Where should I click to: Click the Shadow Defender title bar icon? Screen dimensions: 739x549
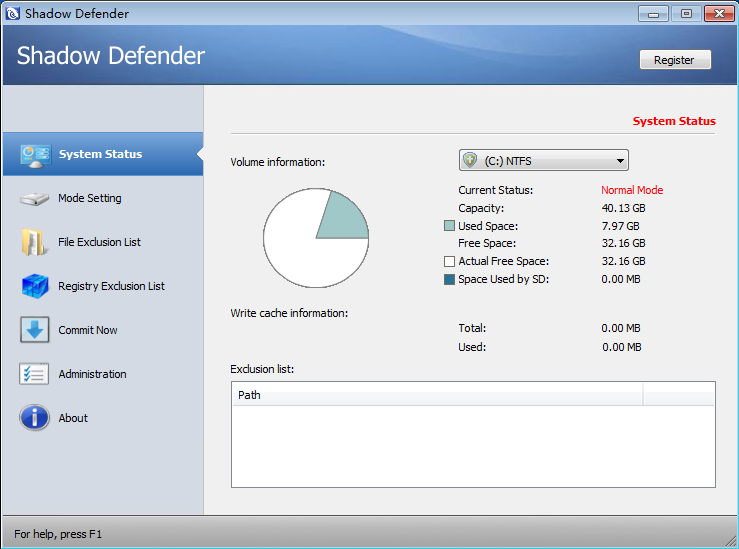coord(13,14)
